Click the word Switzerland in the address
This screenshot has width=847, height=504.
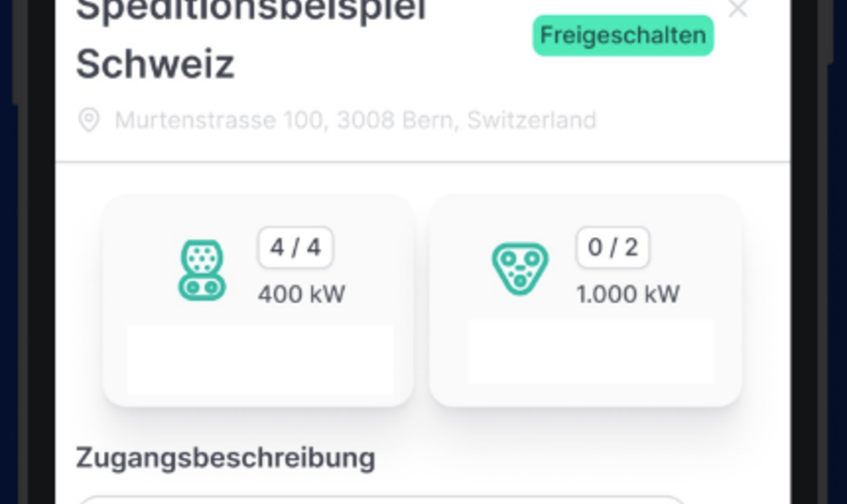click(x=532, y=120)
